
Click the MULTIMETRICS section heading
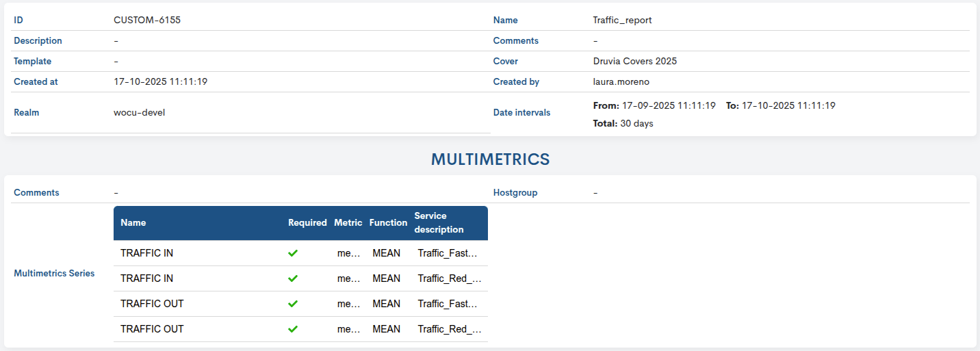coord(490,159)
